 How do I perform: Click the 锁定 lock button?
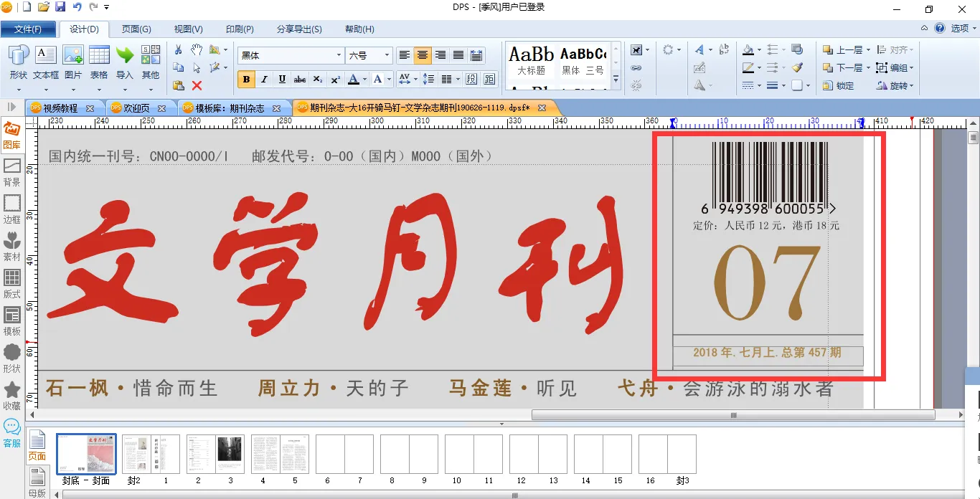tap(839, 85)
